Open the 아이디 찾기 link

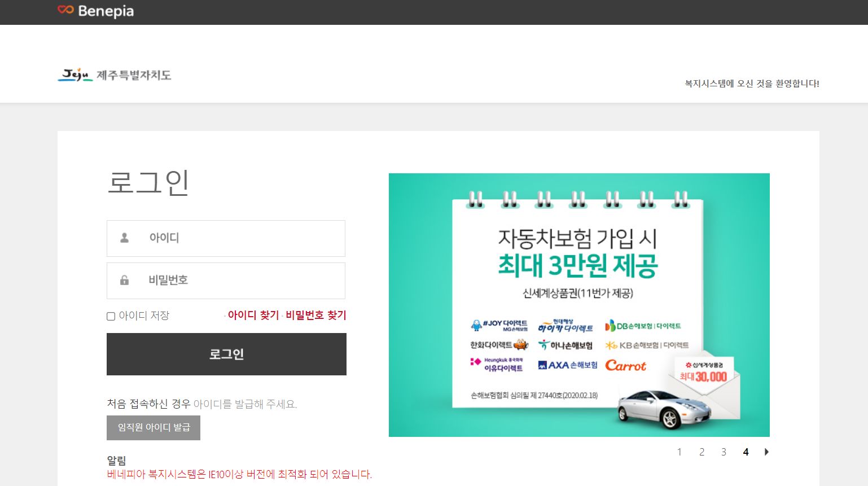click(254, 315)
